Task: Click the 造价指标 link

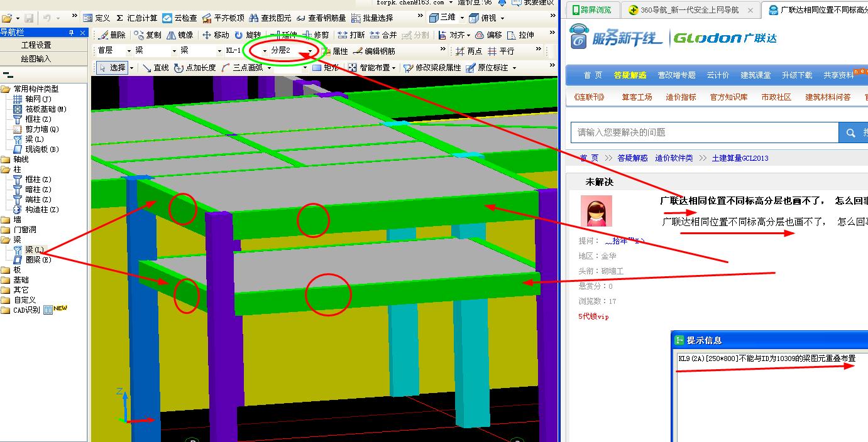Action: (x=681, y=97)
